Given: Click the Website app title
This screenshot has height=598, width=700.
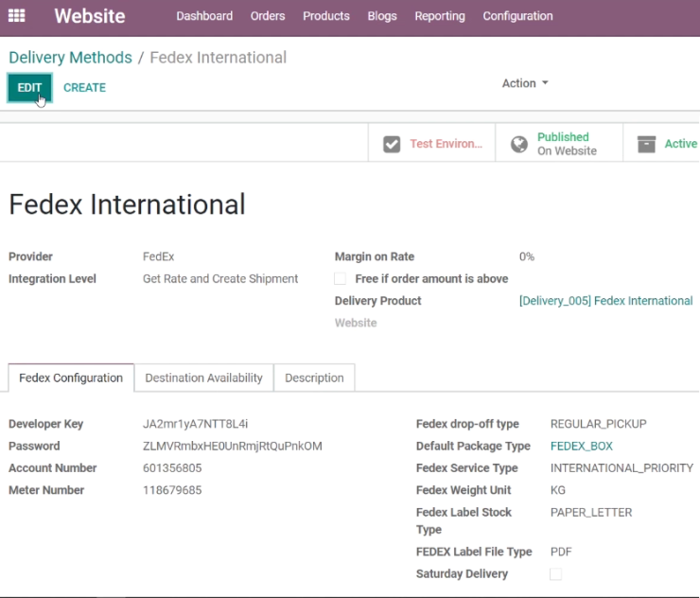Looking at the screenshot, I should [x=90, y=16].
